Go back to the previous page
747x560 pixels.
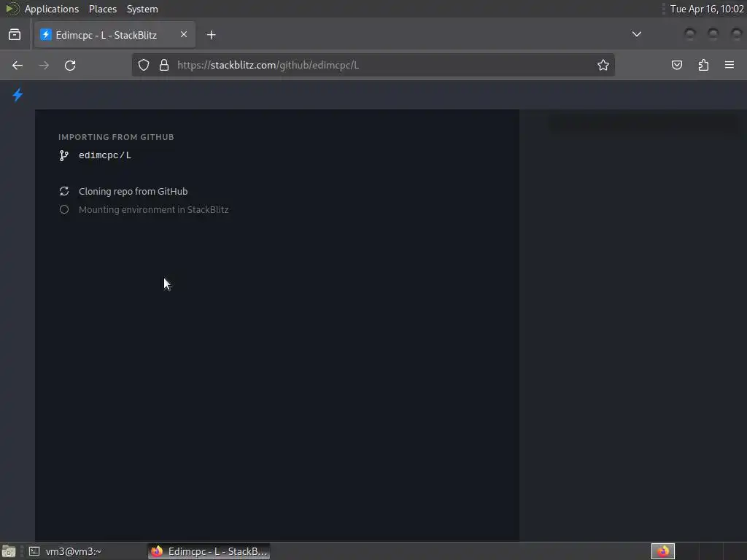pyautogui.click(x=18, y=65)
